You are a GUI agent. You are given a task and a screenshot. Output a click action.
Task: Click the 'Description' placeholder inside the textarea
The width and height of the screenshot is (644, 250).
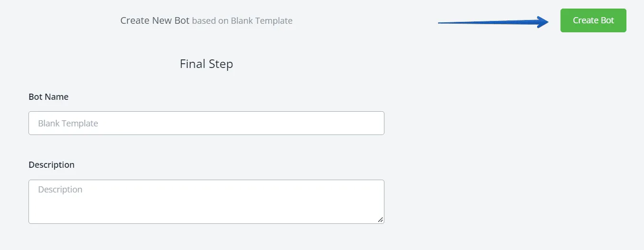pos(60,190)
